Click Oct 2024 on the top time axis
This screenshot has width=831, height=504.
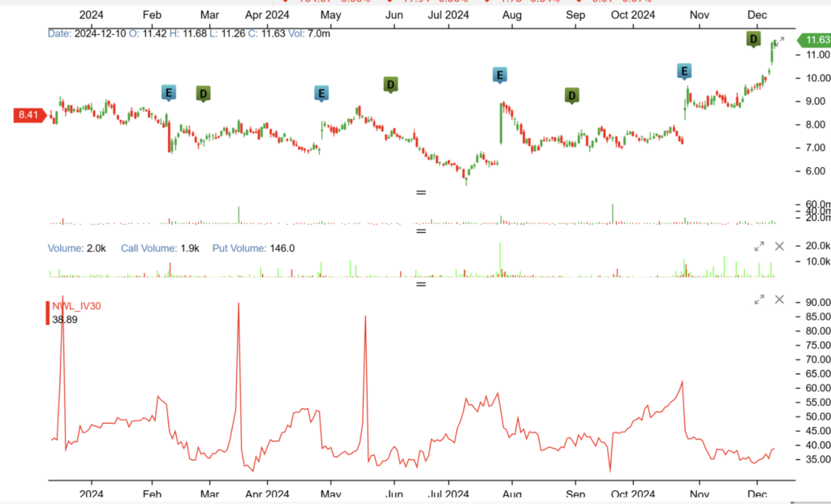point(633,15)
